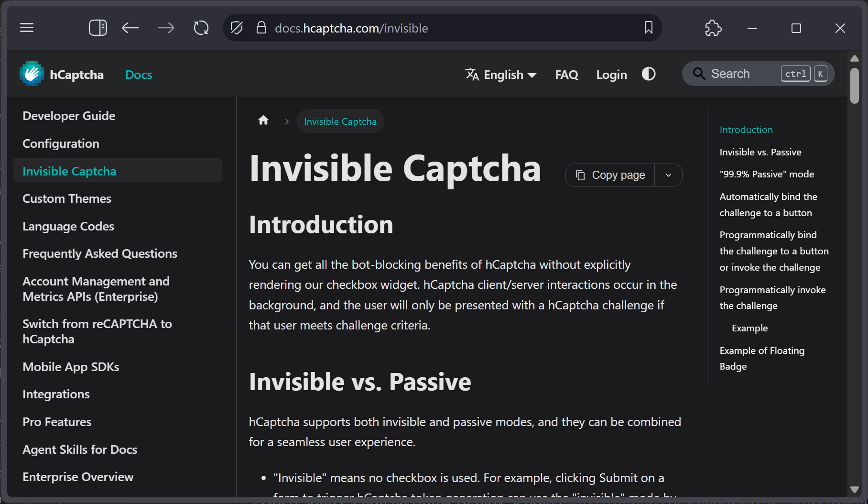868x504 pixels.
Task: Expand the Copy page options arrow
Action: coord(668,175)
